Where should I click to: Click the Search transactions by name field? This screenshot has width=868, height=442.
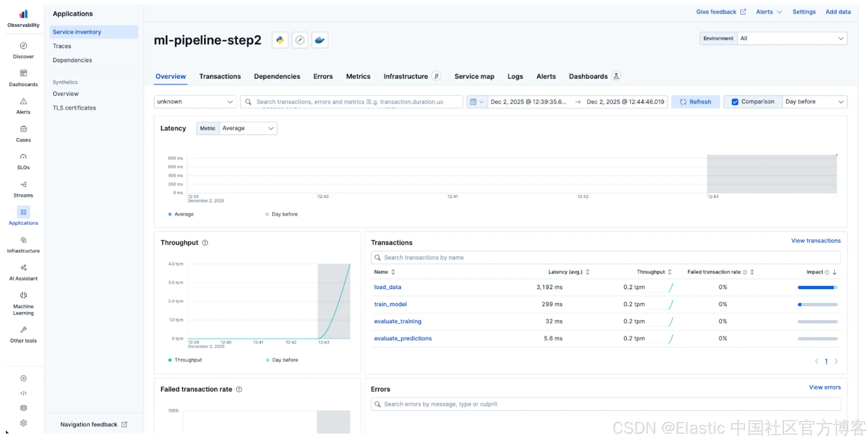coord(605,257)
